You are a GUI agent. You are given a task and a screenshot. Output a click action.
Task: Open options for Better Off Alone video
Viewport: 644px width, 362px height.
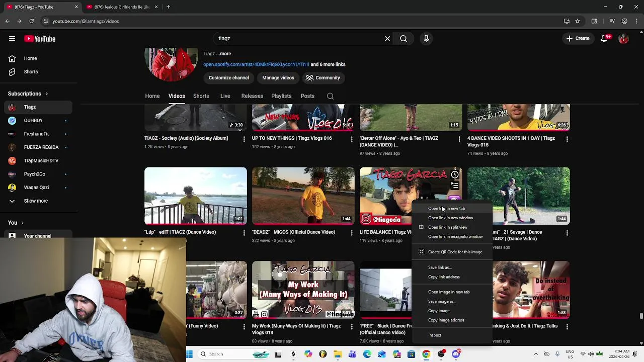point(459,139)
